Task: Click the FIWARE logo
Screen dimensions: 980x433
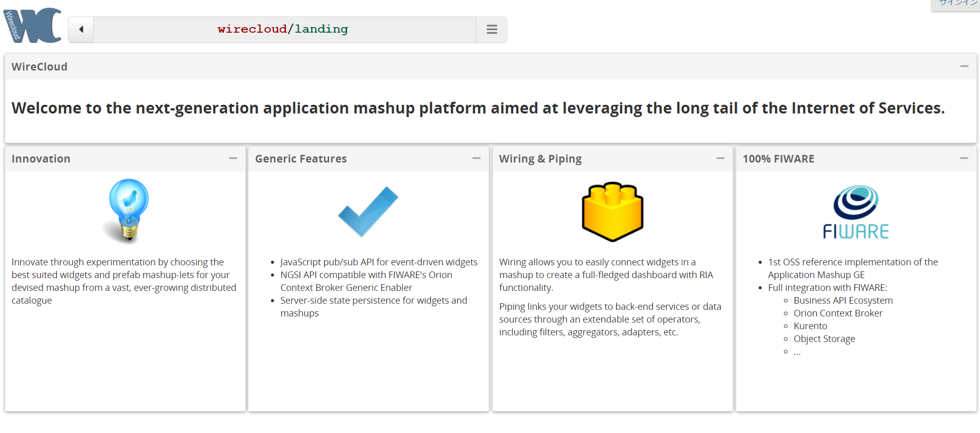Action: tap(856, 212)
